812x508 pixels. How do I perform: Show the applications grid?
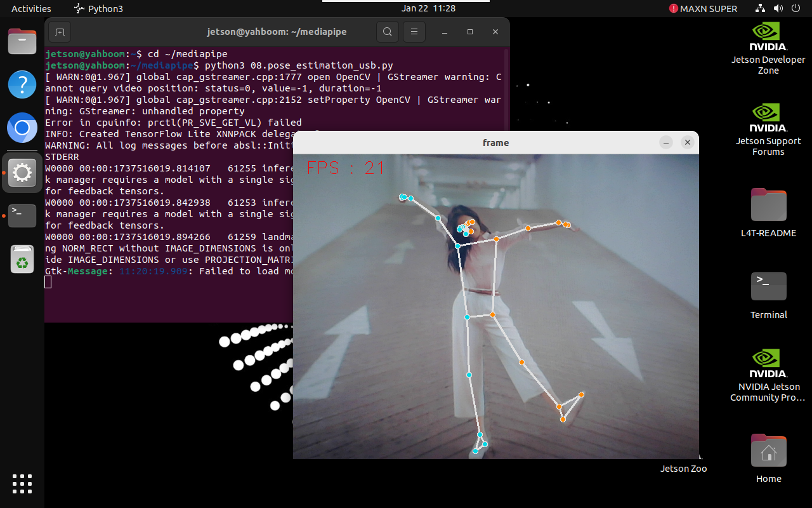tap(22, 484)
